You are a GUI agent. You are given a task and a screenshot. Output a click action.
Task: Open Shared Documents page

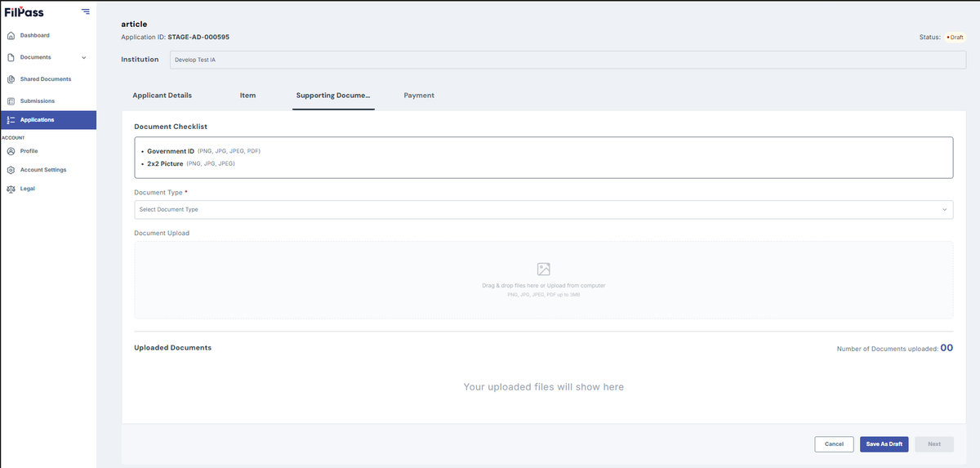click(46, 79)
